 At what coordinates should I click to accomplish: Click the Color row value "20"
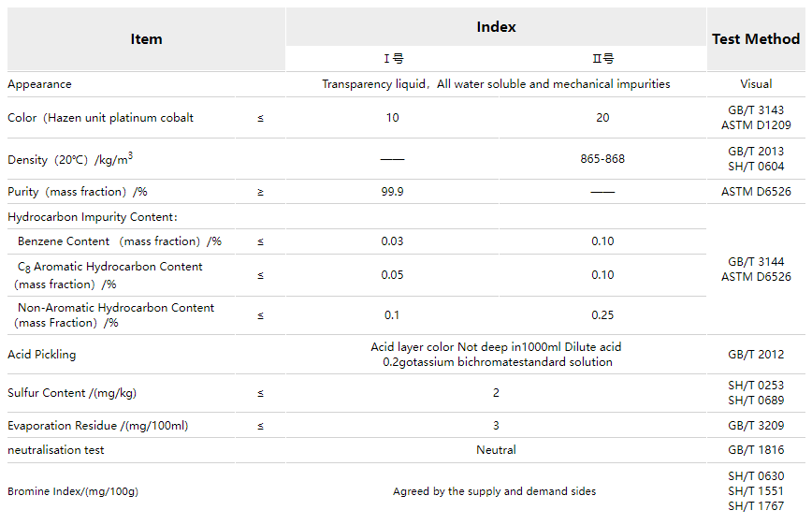click(602, 118)
